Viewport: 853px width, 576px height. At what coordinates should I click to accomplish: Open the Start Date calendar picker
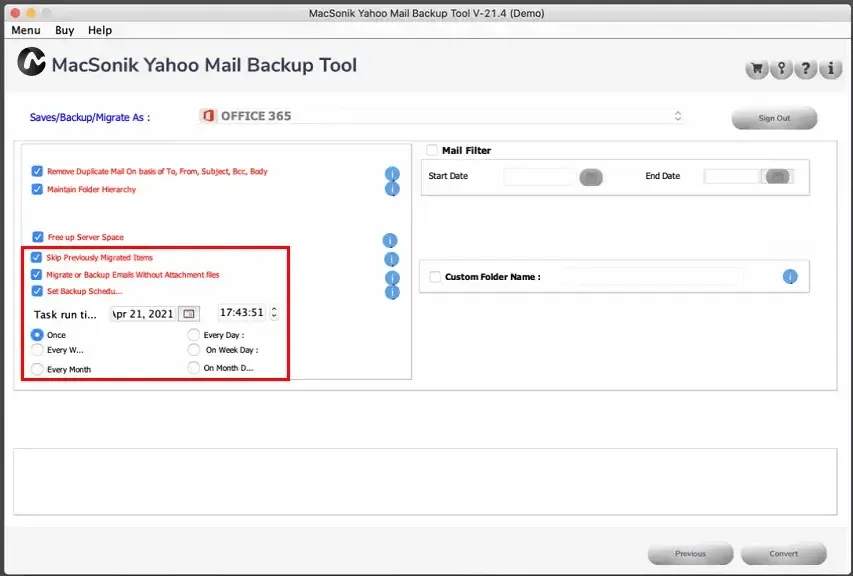click(x=591, y=177)
